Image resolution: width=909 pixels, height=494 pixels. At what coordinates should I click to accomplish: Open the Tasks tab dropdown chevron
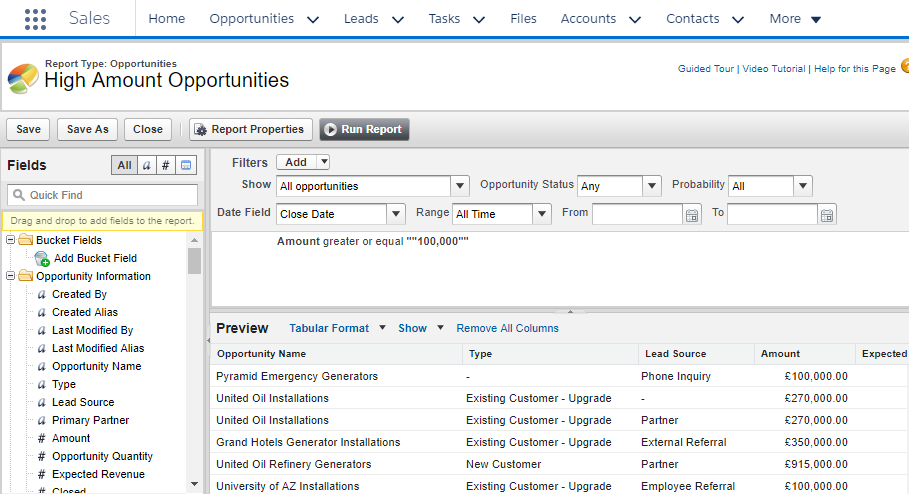point(479,20)
